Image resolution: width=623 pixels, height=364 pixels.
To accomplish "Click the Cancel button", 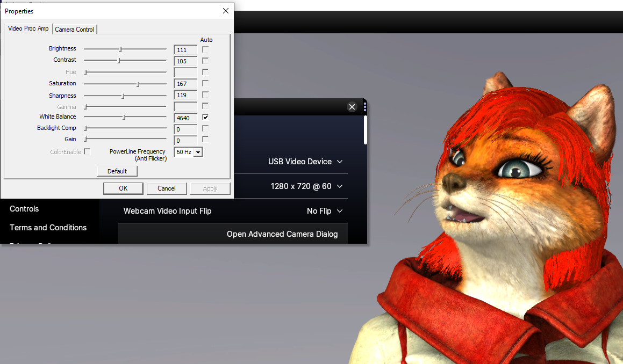I will (x=167, y=188).
